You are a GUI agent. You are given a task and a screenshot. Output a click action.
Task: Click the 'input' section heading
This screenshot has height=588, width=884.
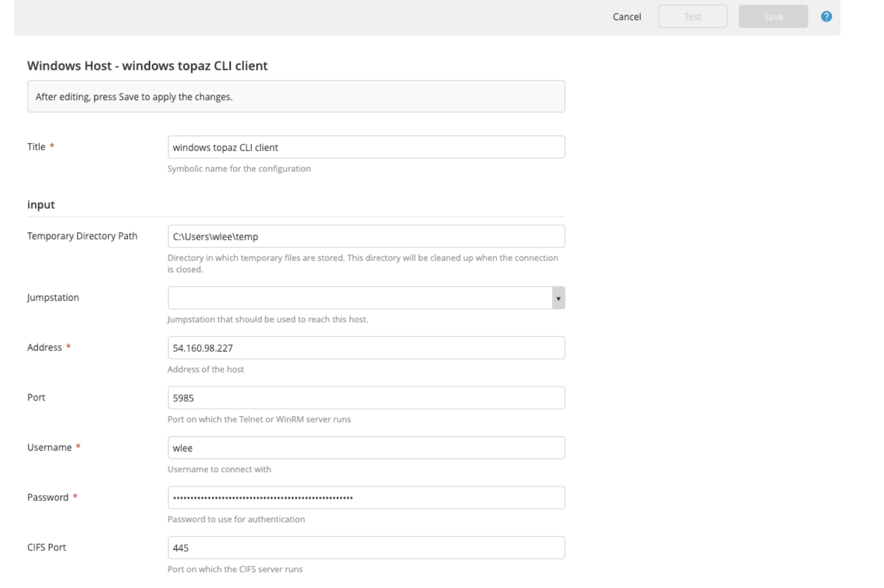click(41, 205)
